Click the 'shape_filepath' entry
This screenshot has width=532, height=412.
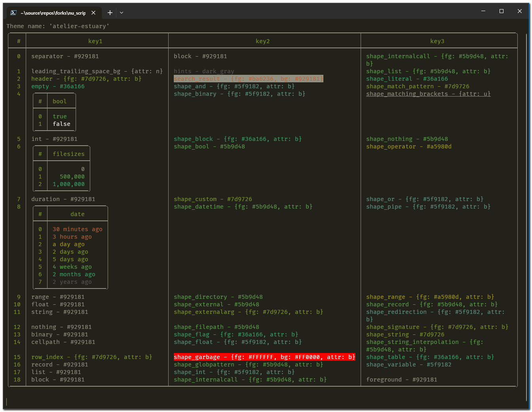click(217, 327)
